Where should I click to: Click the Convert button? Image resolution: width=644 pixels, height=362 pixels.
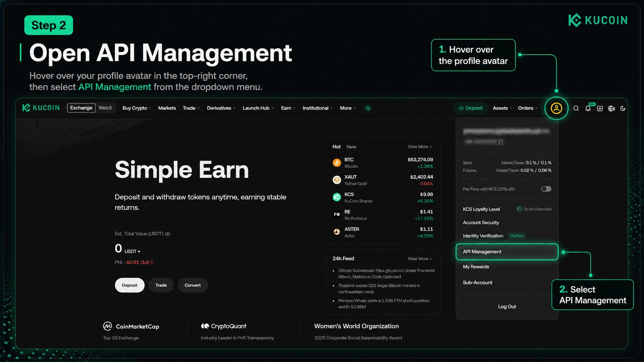click(x=193, y=285)
